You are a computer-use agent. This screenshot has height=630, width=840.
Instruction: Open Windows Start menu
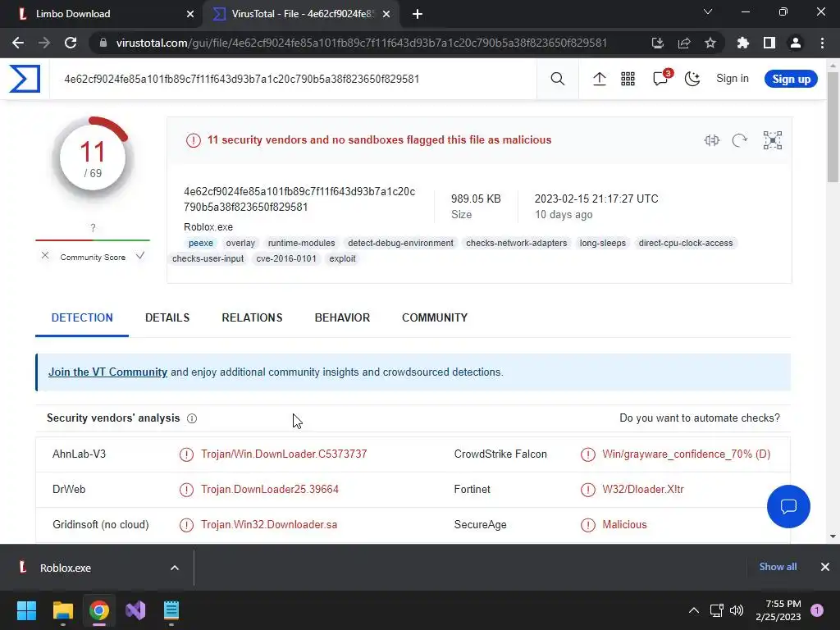point(26,610)
